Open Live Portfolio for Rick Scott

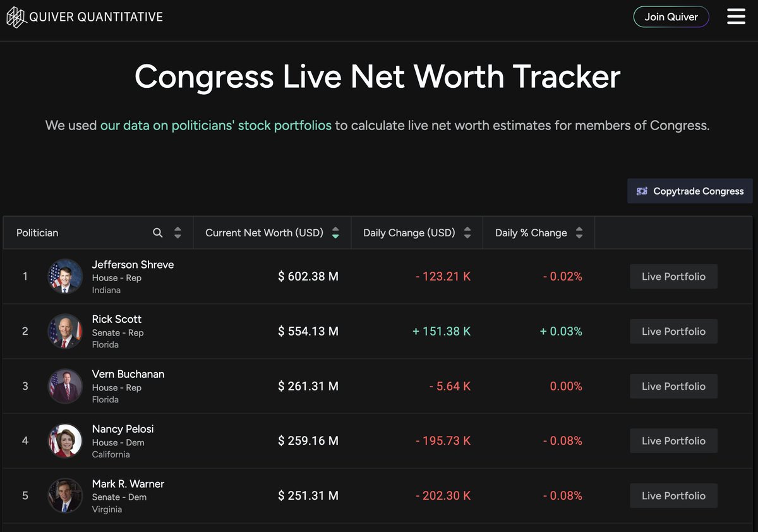click(x=673, y=331)
